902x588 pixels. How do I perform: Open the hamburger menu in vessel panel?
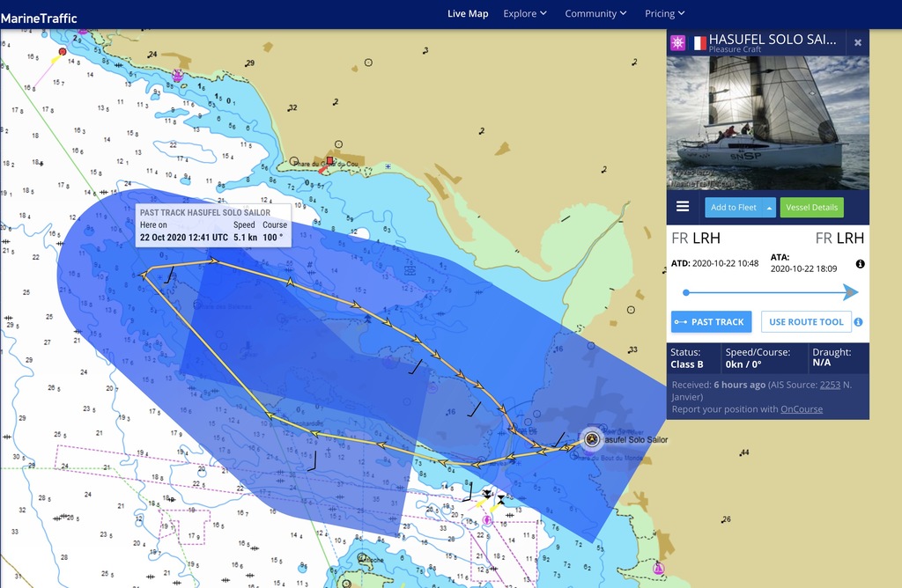click(x=683, y=206)
